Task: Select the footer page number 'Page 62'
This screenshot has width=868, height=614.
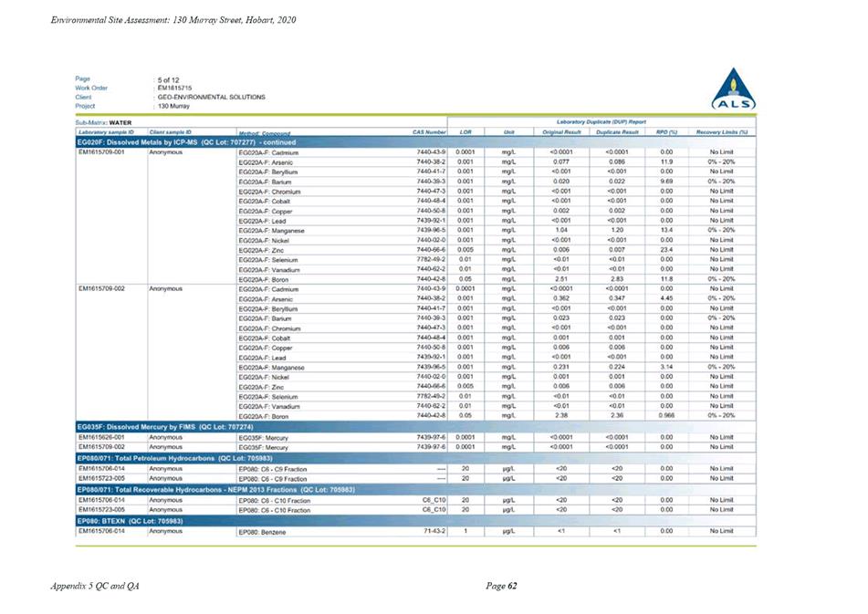Action: 501,587
